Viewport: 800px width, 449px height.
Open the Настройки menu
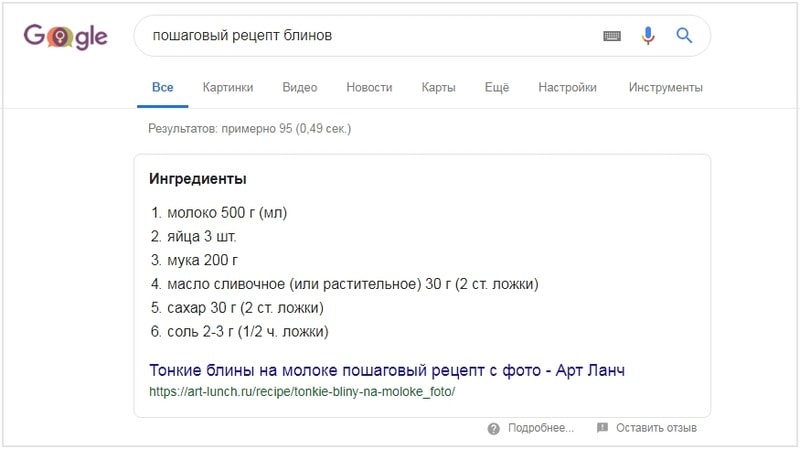point(567,87)
